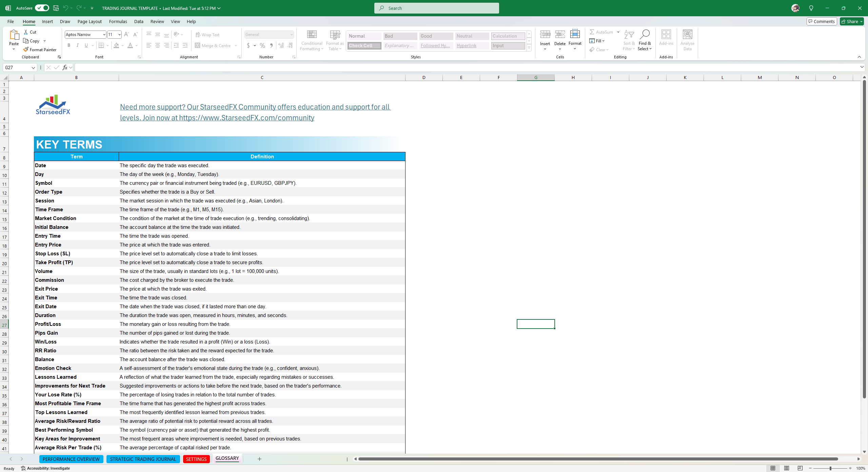Expand the Name Box dropdown arrow
Image resolution: width=868 pixels, height=472 pixels.
click(33, 68)
